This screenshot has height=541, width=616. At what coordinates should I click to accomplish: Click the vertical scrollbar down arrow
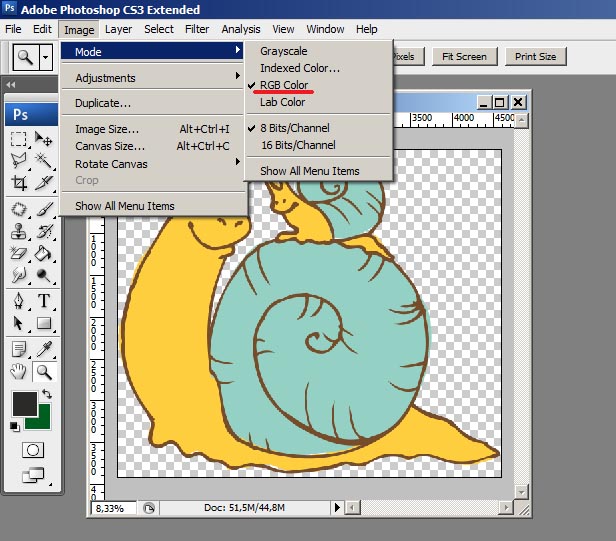(x=521, y=491)
